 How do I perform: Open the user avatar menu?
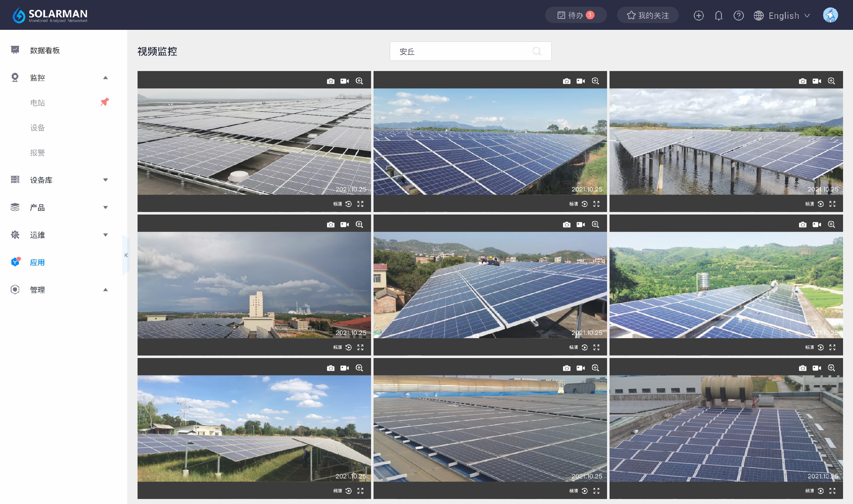[830, 15]
